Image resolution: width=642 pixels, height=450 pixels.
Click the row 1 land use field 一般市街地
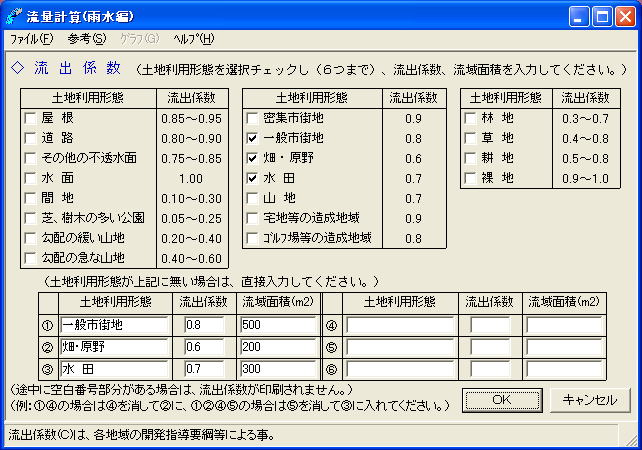coord(114,325)
